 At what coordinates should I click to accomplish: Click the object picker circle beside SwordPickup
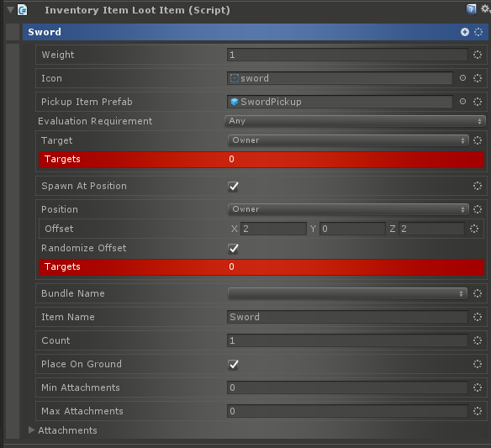pos(462,102)
